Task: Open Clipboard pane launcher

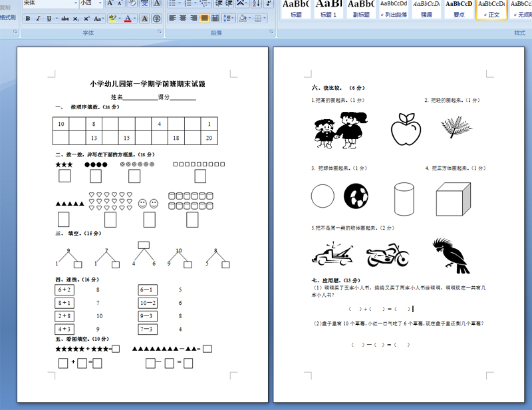Action: pos(15,32)
